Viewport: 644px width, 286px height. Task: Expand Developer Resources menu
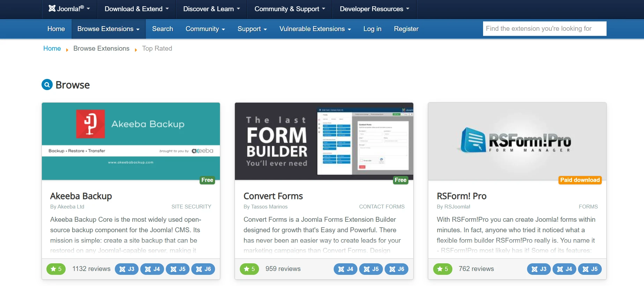click(x=374, y=9)
